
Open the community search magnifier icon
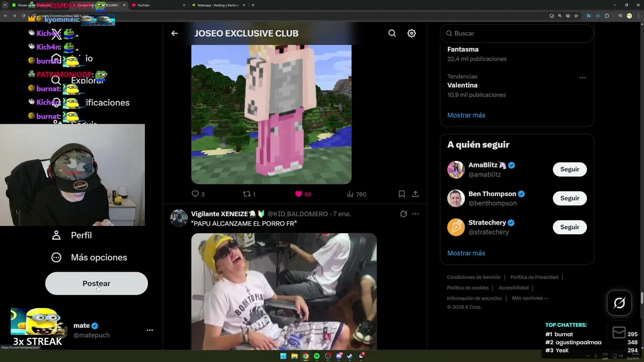click(x=392, y=33)
